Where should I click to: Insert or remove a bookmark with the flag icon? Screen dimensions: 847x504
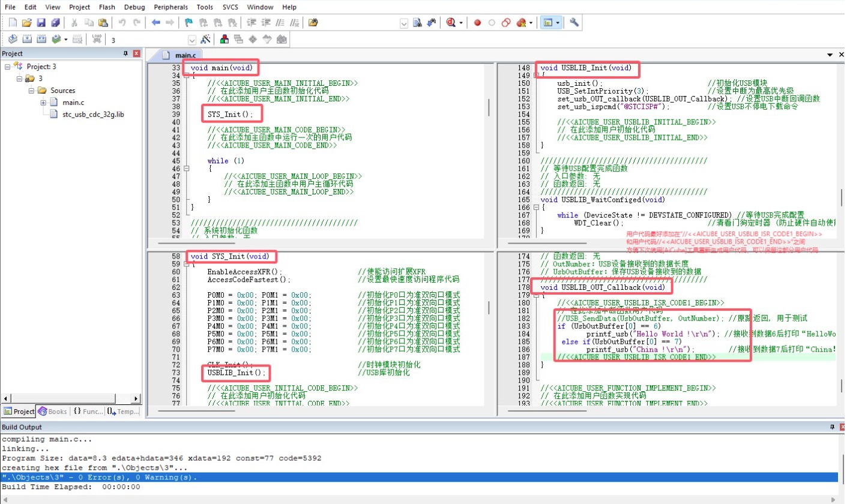coord(188,23)
